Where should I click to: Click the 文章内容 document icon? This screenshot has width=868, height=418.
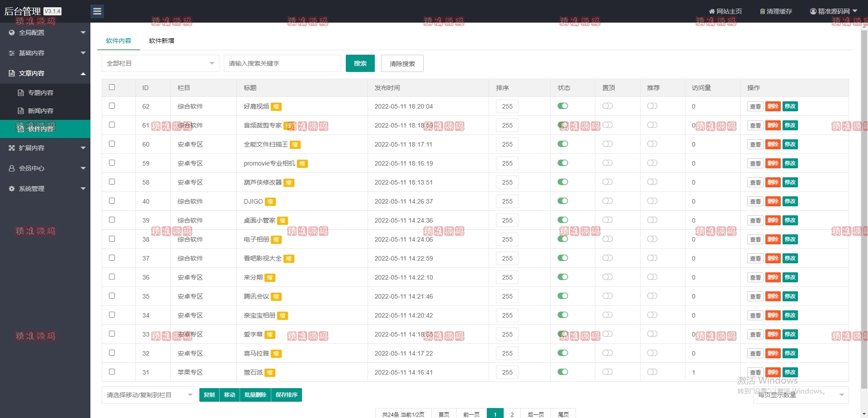coord(12,73)
